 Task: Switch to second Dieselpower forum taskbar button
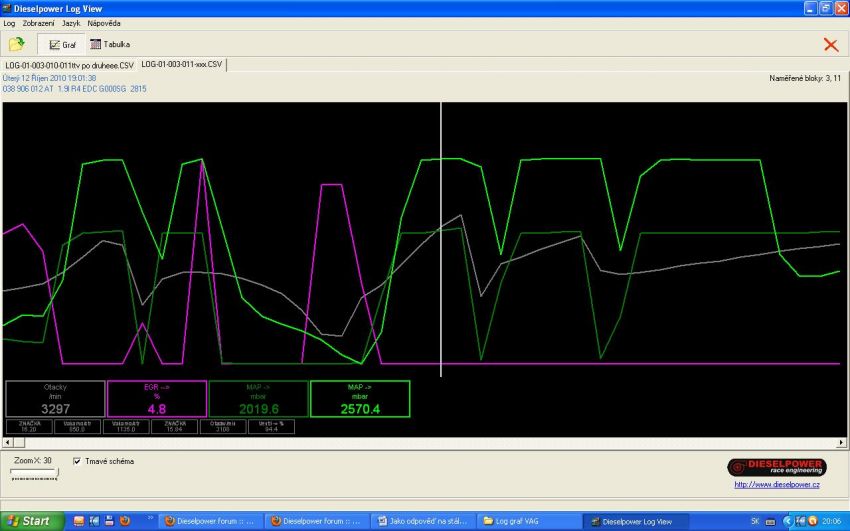click(x=315, y=521)
